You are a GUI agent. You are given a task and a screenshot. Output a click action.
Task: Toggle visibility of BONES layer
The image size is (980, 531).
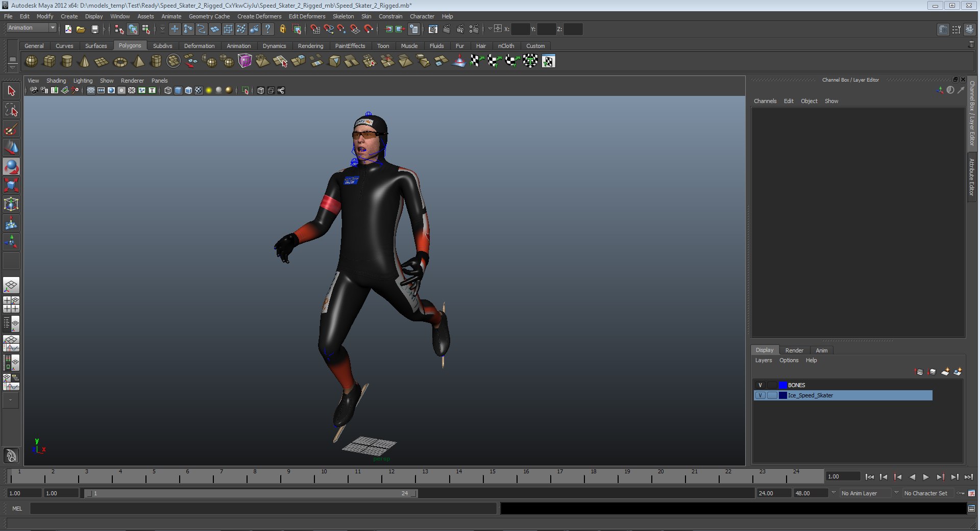click(760, 385)
